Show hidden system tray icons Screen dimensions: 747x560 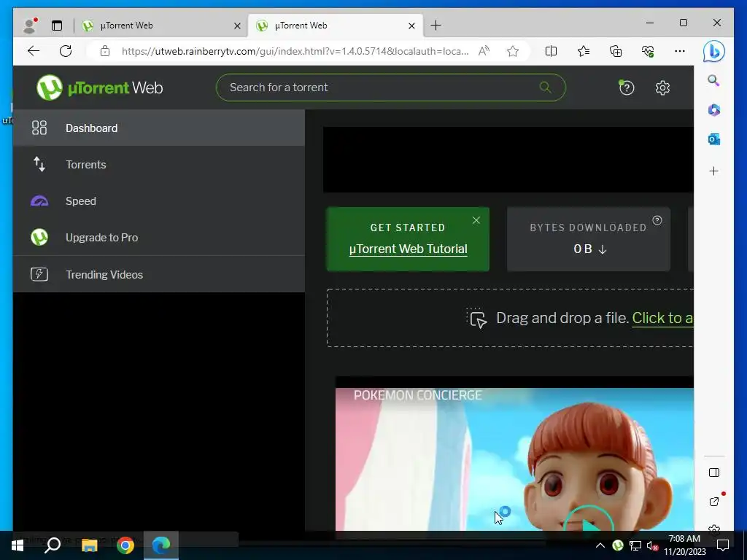click(600, 545)
